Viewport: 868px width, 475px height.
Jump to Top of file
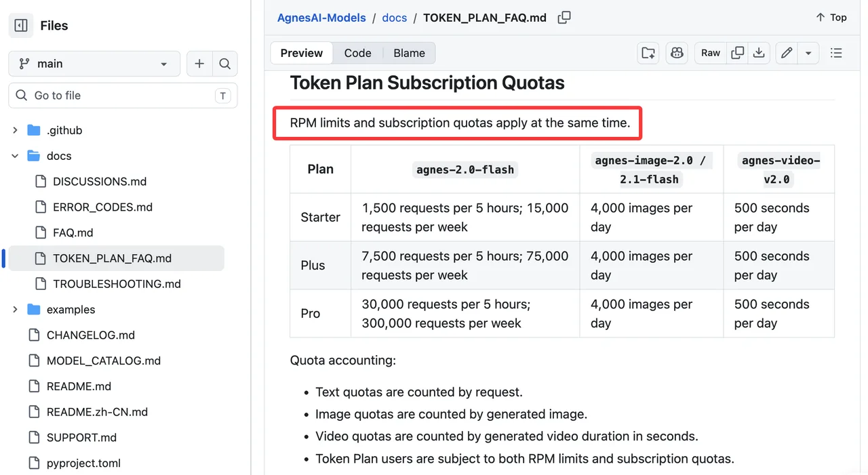(x=831, y=18)
